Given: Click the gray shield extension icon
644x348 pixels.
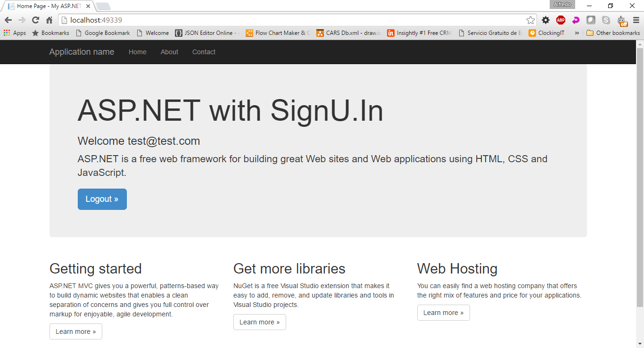Looking at the screenshot, I should tap(591, 20).
